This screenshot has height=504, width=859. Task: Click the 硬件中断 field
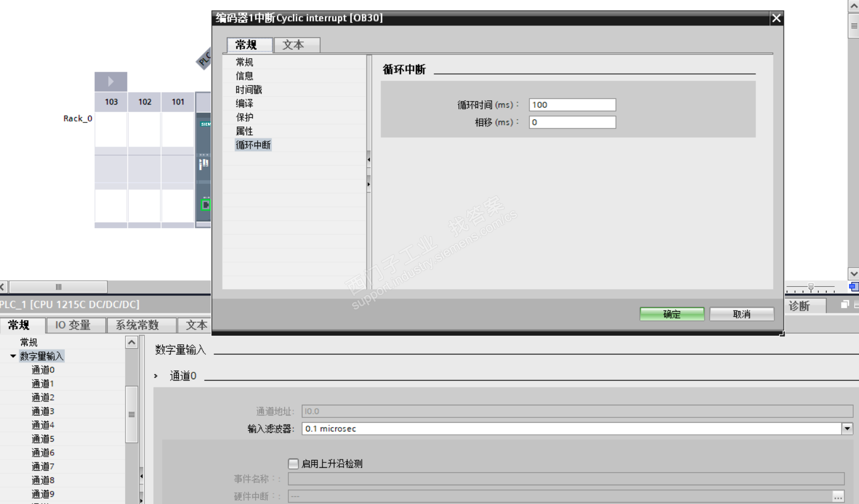(x=560, y=496)
